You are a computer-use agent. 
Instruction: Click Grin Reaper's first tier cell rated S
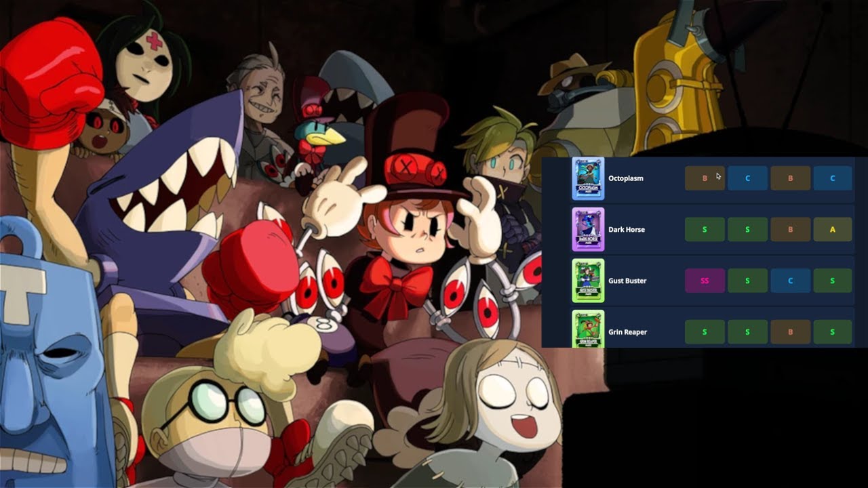point(705,332)
